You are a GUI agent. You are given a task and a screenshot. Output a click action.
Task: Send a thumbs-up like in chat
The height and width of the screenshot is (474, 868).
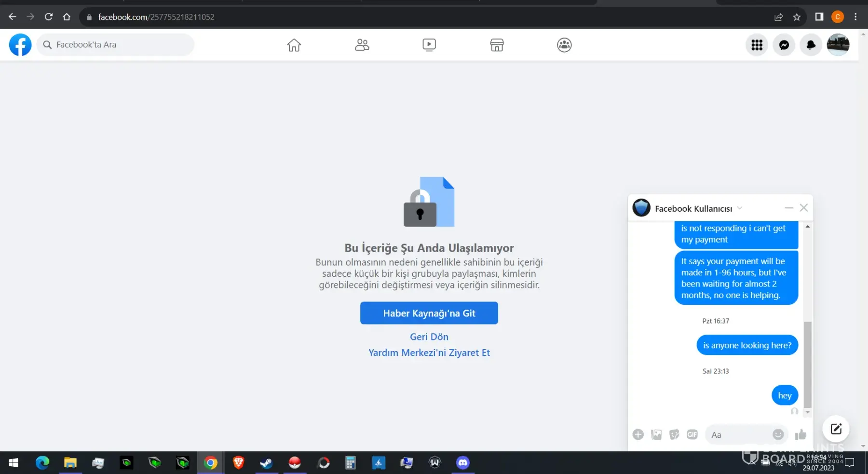pyautogui.click(x=800, y=434)
